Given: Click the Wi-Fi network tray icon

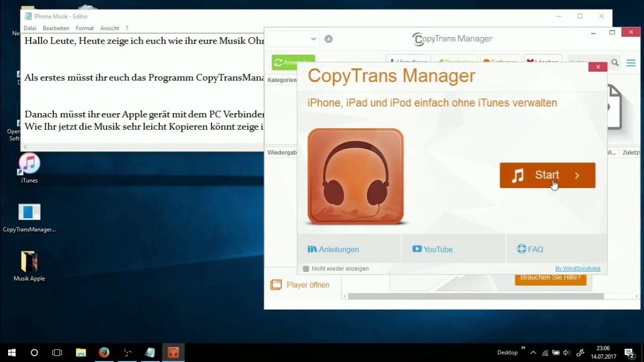Looking at the screenshot, I should point(545,352).
